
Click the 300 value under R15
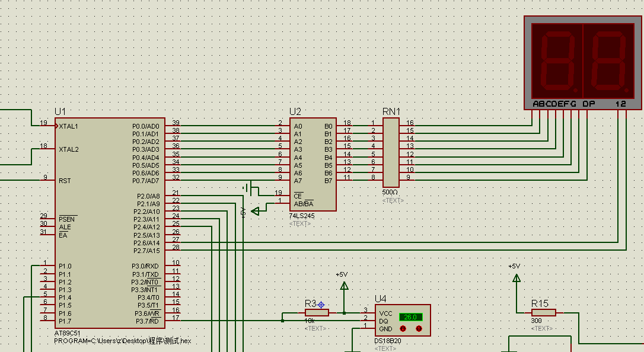537,321
